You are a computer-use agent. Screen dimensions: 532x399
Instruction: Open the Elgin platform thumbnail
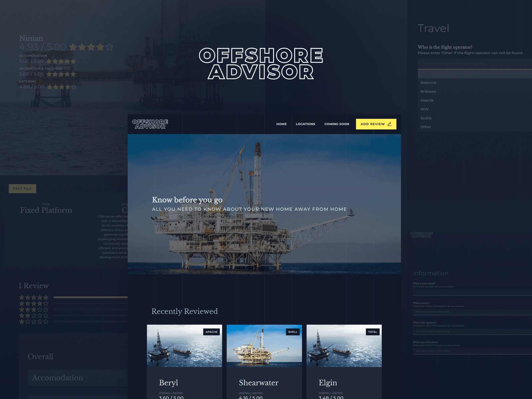pos(344,346)
